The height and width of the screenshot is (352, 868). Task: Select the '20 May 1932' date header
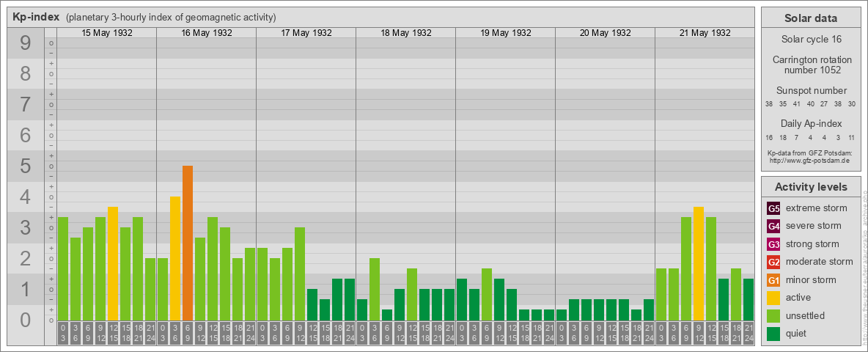pos(605,33)
